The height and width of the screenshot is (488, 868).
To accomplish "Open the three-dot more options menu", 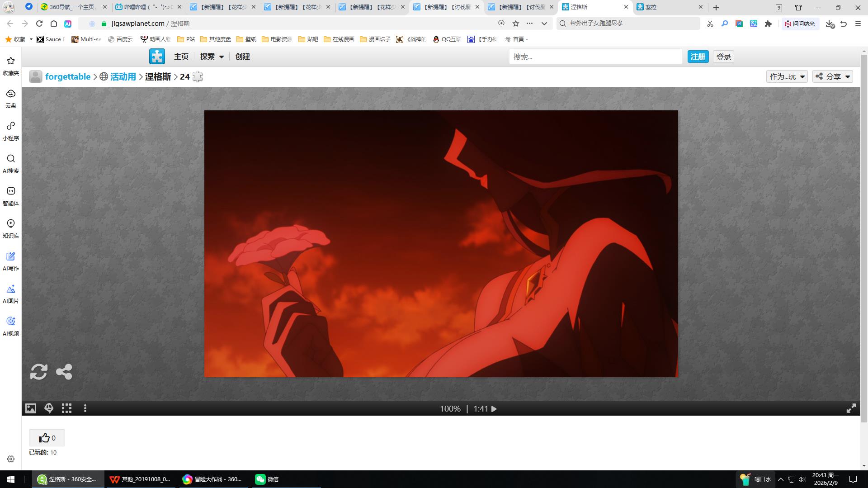I will [x=85, y=408].
